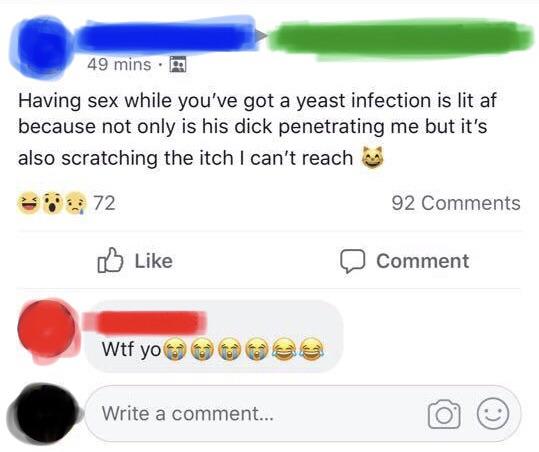Open the camera photo attachment icon

(444, 414)
